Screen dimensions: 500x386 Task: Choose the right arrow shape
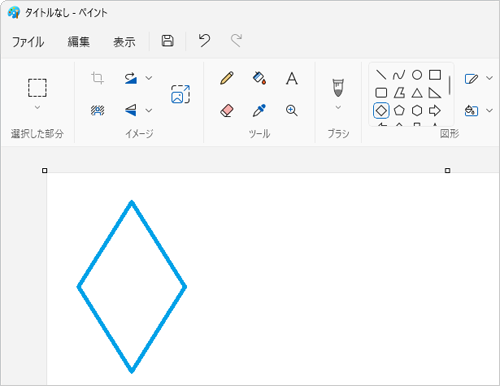tap(435, 111)
